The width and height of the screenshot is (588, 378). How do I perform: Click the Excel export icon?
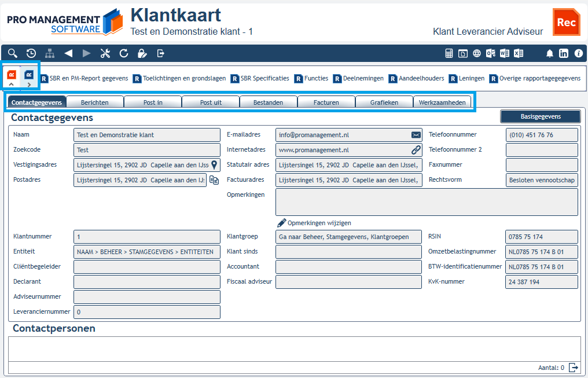[519, 53]
